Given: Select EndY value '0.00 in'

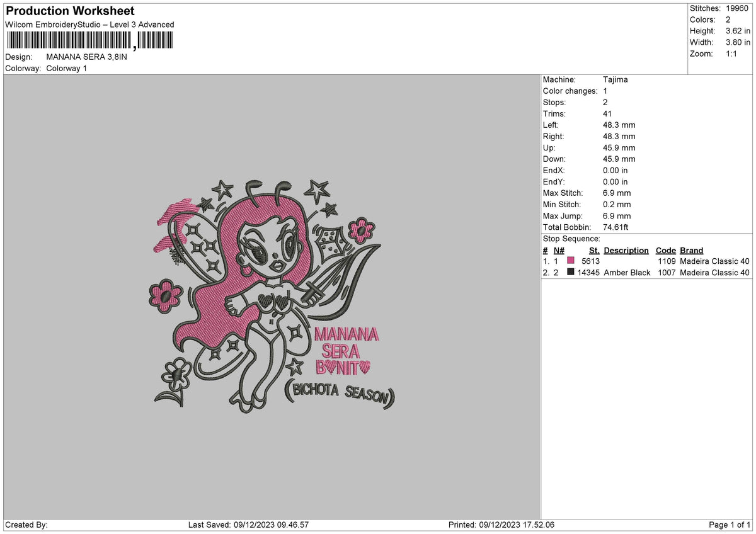Looking at the screenshot, I should point(616,181).
